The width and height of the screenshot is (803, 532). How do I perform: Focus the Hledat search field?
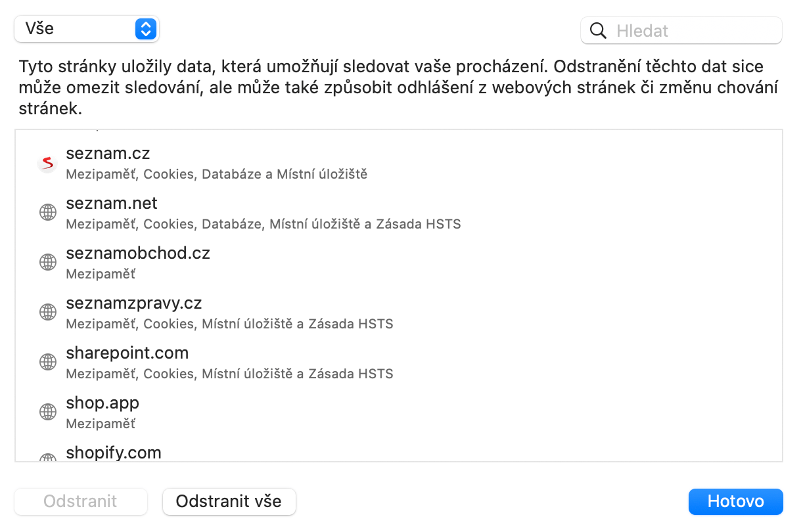click(x=693, y=31)
